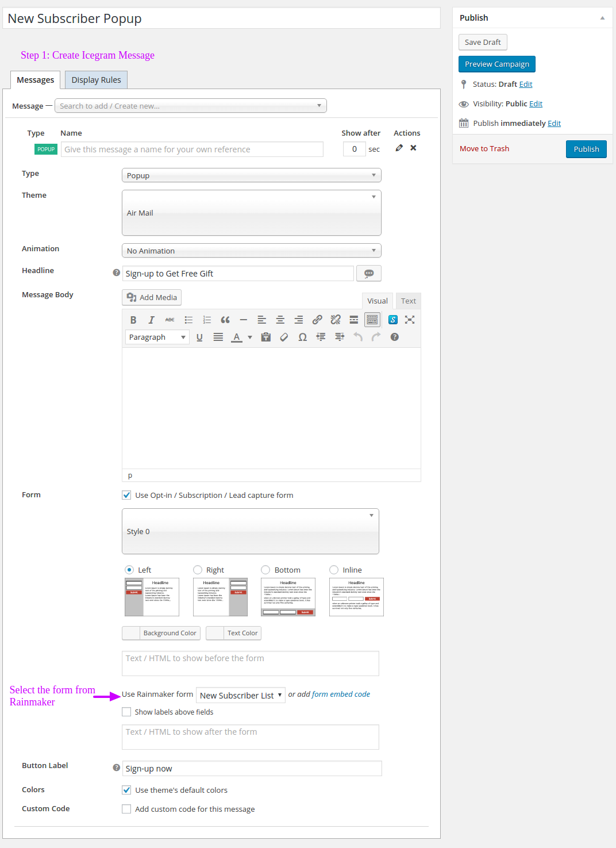Viewport: 616px width, 848px height.
Task: Insert a bulleted list
Action: [x=188, y=320]
